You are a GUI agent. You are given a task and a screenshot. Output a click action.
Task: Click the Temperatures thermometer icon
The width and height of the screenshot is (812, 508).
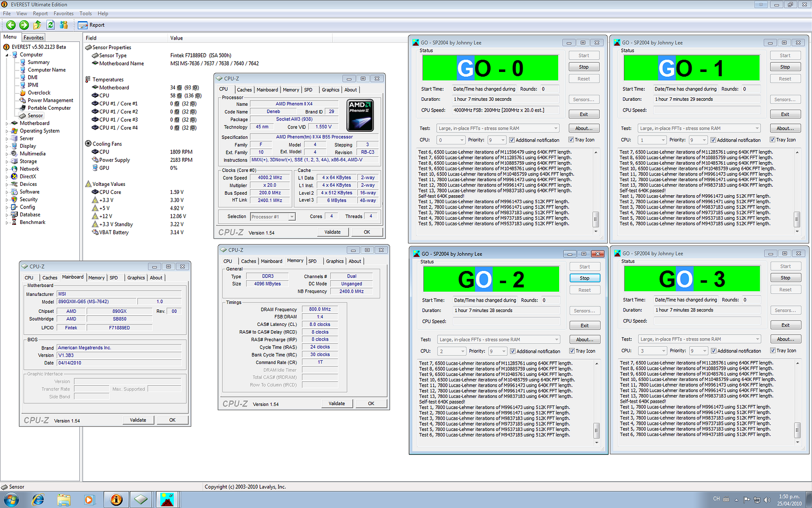(88, 79)
